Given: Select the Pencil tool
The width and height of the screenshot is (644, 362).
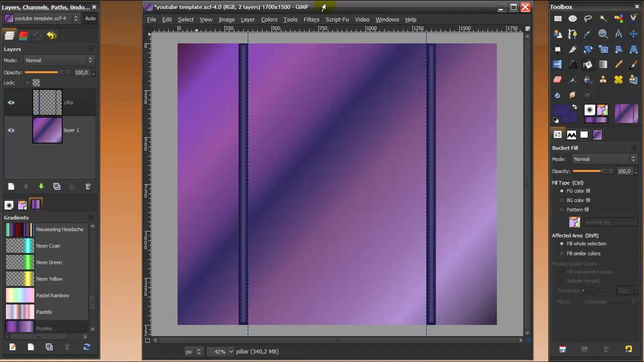Looking at the screenshot, I should click(x=618, y=64).
